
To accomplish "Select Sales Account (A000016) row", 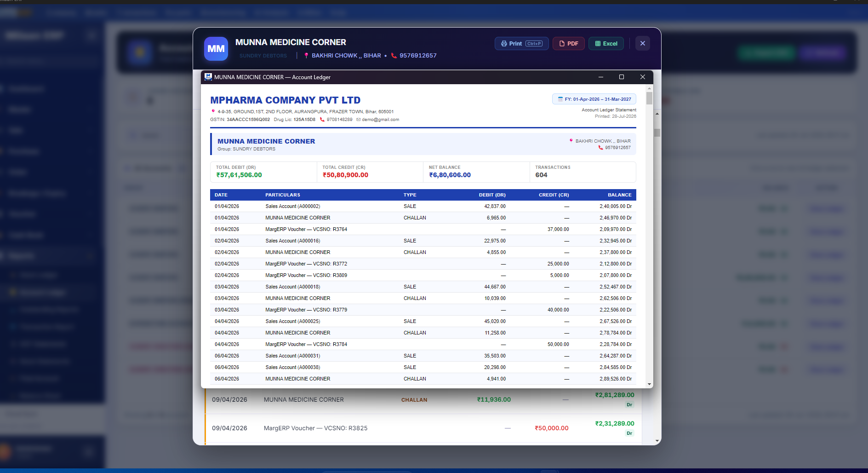I will pyautogui.click(x=423, y=241).
